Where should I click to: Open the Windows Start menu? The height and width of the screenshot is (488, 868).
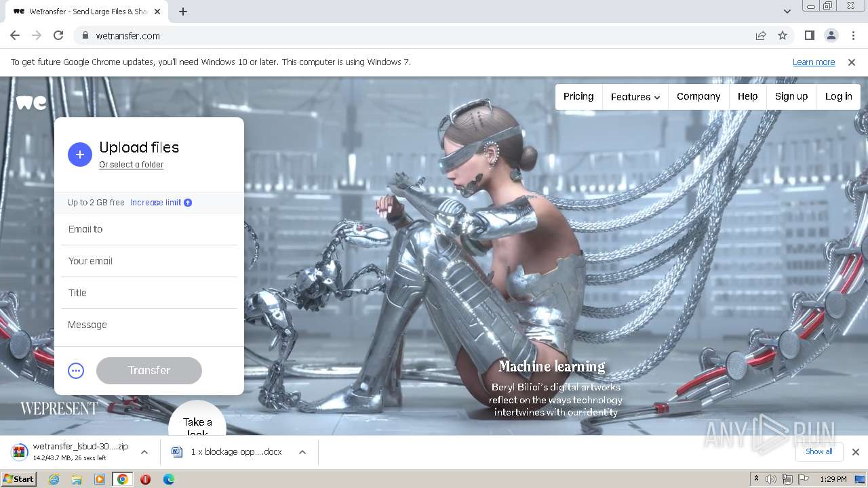pos(18,479)
